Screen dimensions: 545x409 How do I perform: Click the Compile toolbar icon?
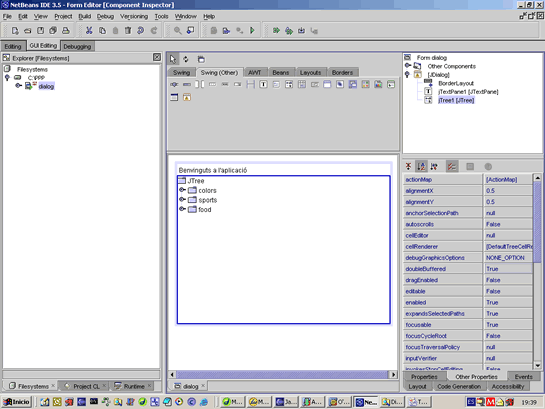[226, 31]
